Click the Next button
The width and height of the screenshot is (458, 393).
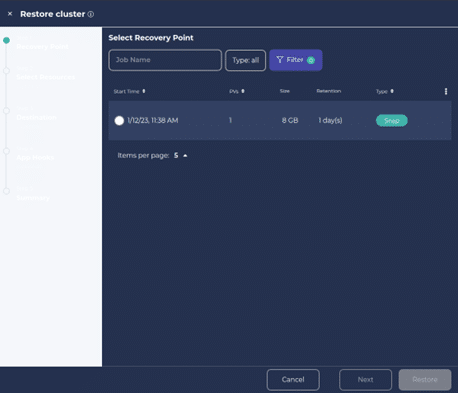click(x=365, y=380)
